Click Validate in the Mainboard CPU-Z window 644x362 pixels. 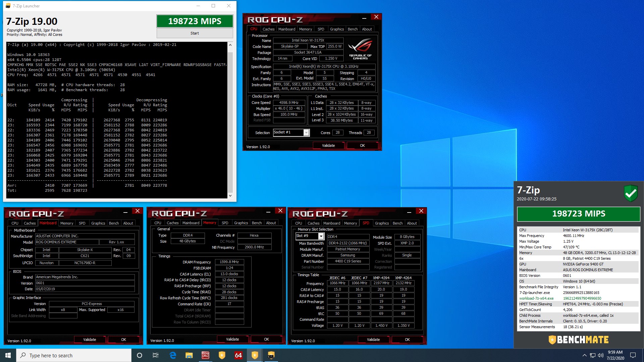point(90,340)
